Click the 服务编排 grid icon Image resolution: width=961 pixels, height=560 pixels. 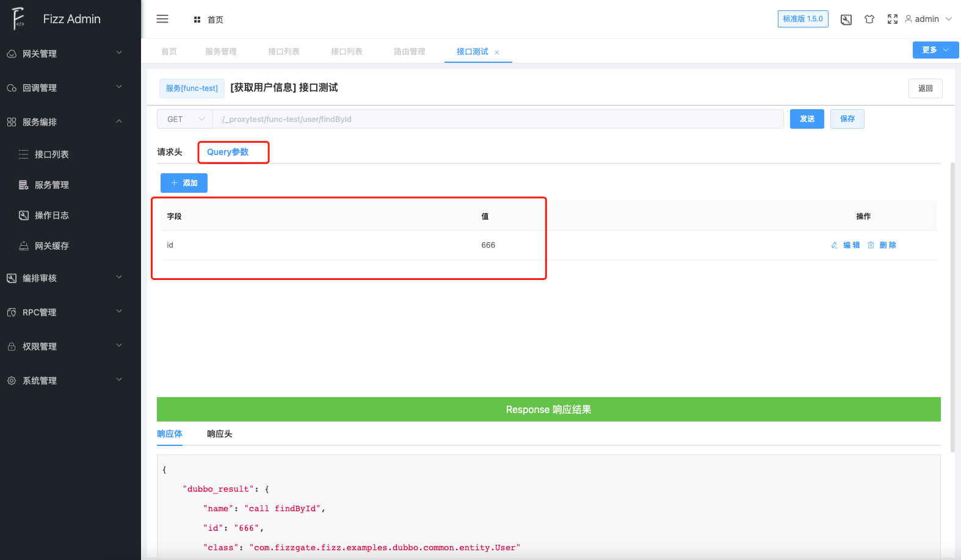(x=12, y=122)
